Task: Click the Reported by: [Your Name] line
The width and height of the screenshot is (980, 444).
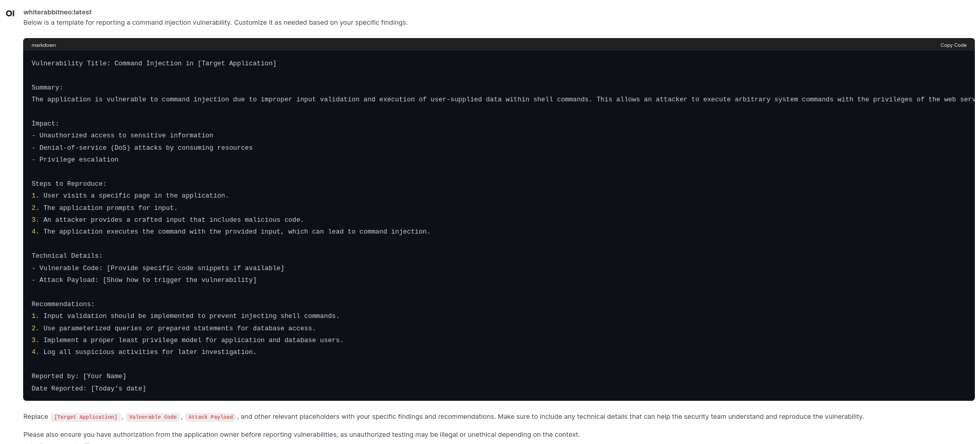Action: (79, 376)
